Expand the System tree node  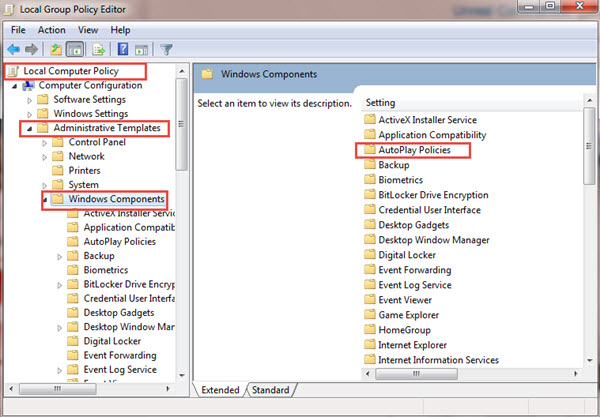pyautogui.click(x=44, y=186)
